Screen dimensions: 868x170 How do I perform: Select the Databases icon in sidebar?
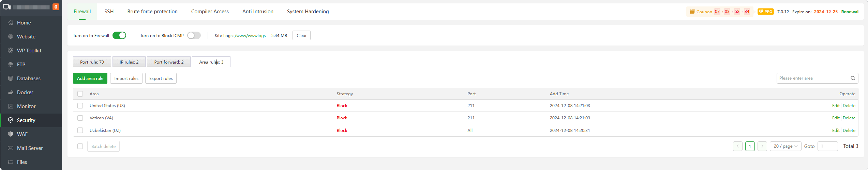click(x=11, y=79)
